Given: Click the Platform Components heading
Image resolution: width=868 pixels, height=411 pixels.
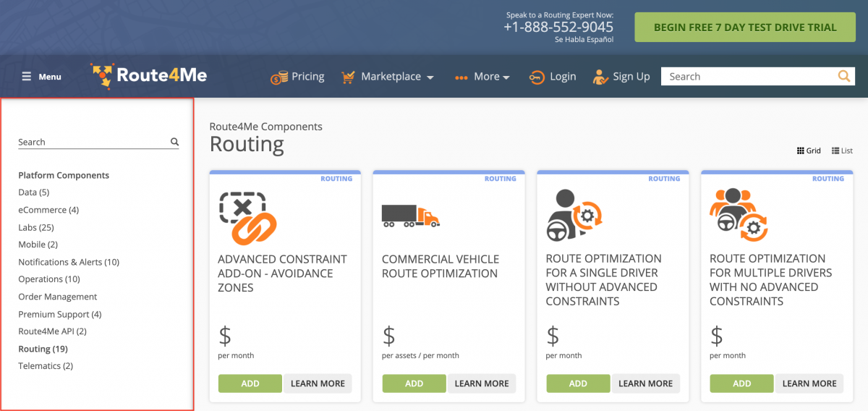Looking at the screenshot, I should [x=64, y=175].
